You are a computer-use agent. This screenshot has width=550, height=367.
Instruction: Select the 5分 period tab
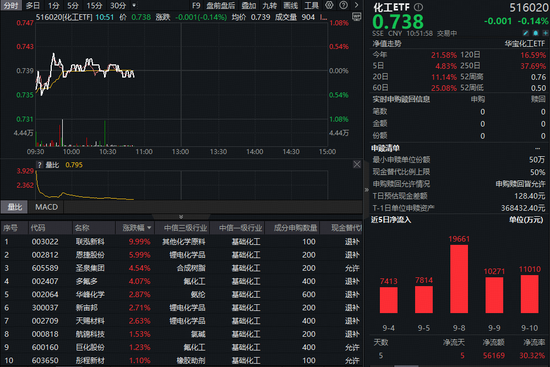click(73, 6)
